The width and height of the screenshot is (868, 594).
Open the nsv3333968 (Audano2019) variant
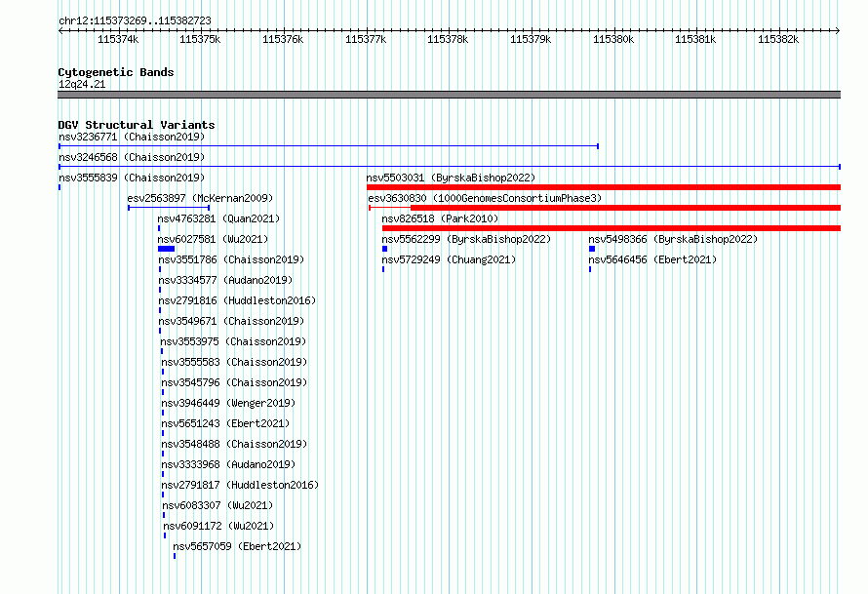[228, 464]
